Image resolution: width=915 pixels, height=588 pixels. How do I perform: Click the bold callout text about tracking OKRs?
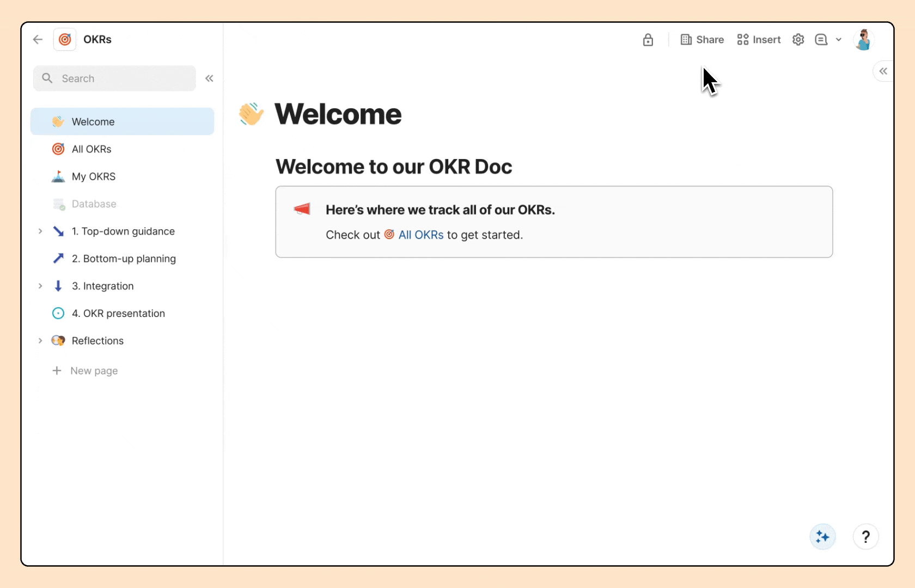tap(440, 210)
